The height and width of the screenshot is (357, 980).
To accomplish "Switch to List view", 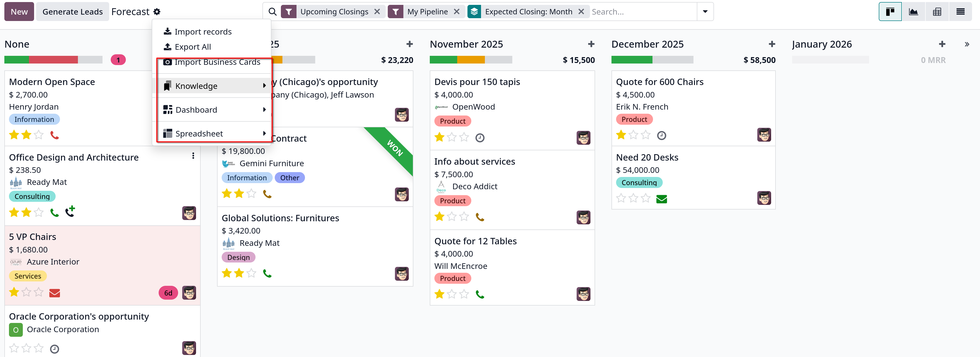I will point(960,12).
